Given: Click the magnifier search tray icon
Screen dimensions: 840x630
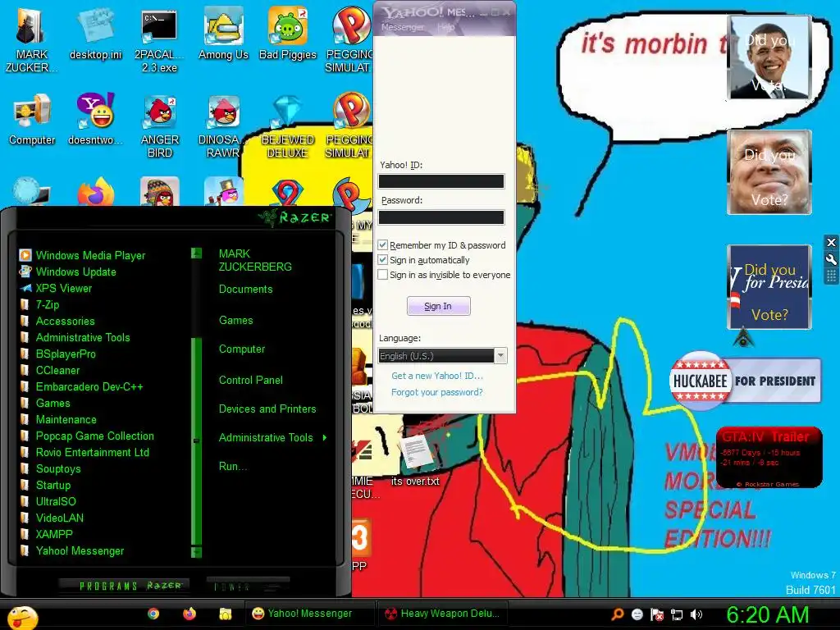Looking at the screenshot, I should (617, 614).
